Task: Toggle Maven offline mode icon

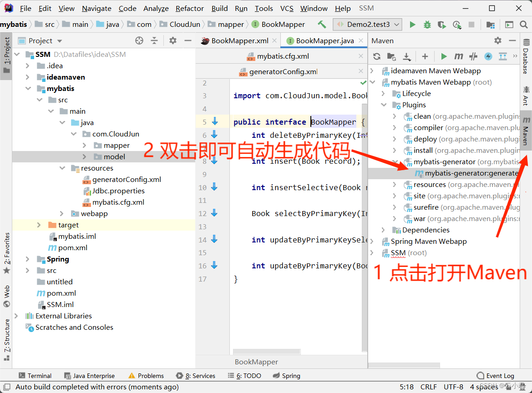Action: [473, 56]
